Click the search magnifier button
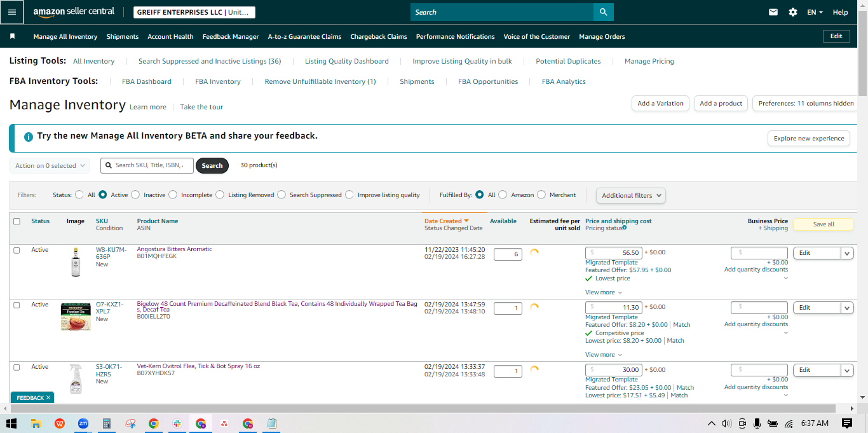The width and height of the screenshot is (868, 433). click(603, 12)
